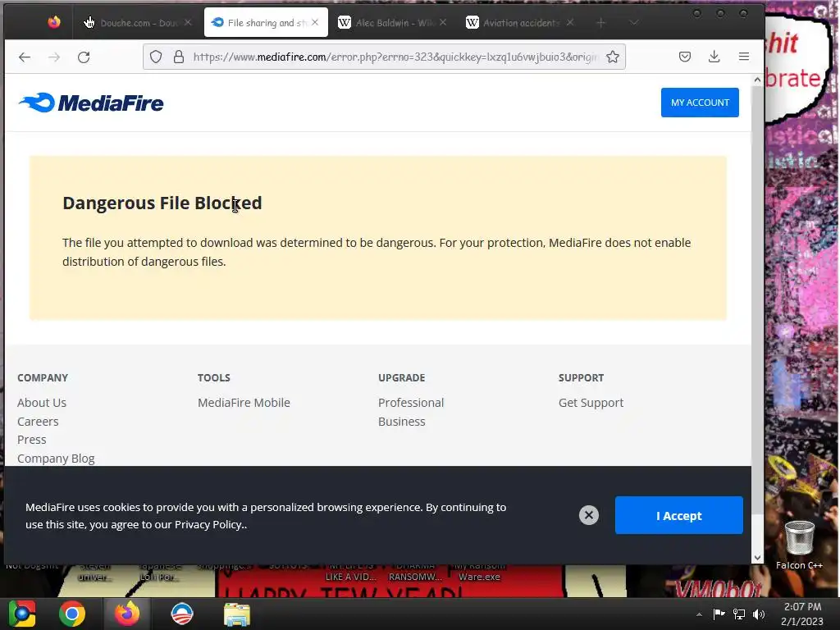Open the Obama-logo app in taskbar
This screenshot has width=840, height=630.
coord(181,614)
